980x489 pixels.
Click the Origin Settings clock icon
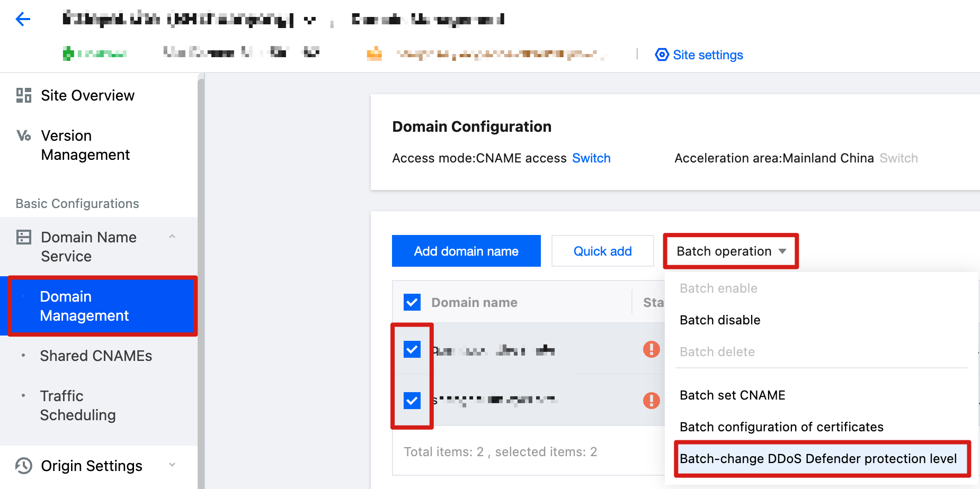pos(24,466)
